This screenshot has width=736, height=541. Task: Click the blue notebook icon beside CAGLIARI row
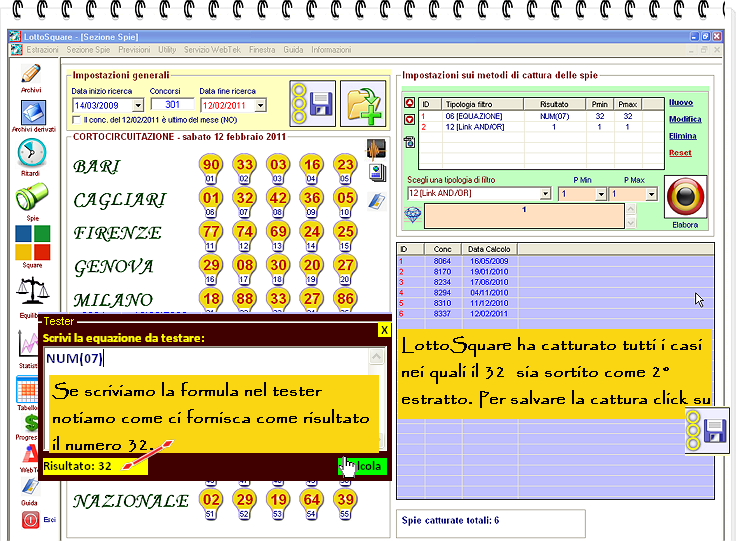pos(376,201)
